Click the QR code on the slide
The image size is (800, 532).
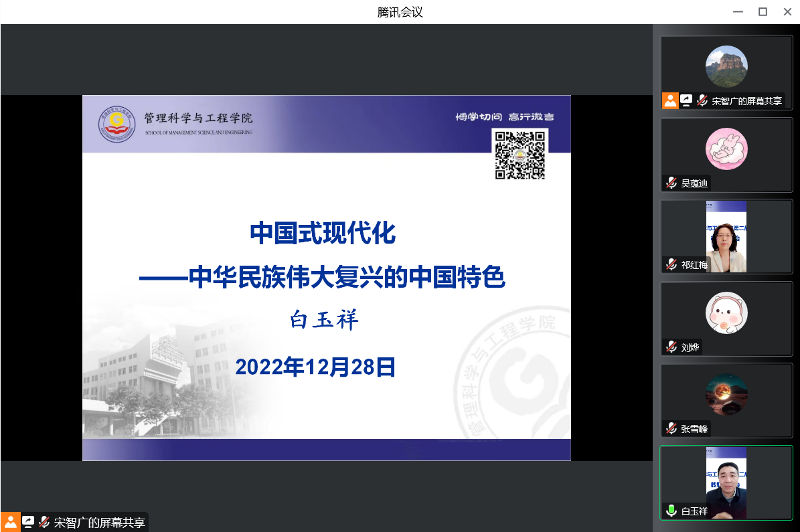pos(520,155)
